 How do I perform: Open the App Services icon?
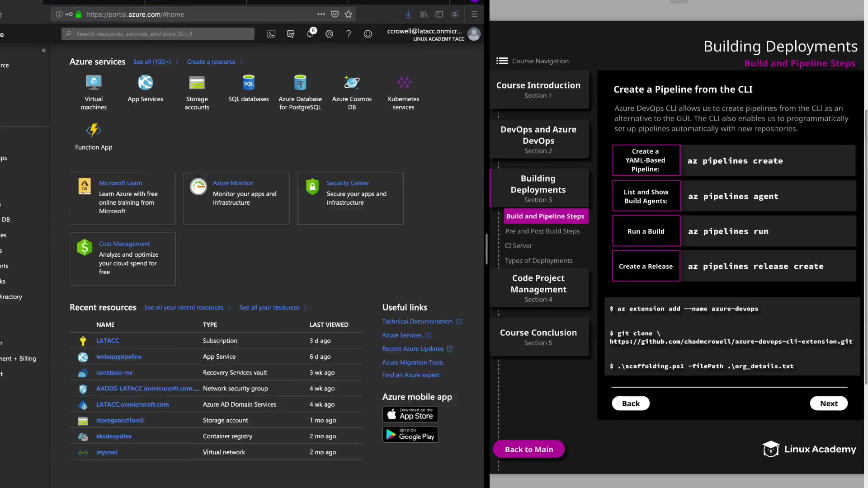145,83
